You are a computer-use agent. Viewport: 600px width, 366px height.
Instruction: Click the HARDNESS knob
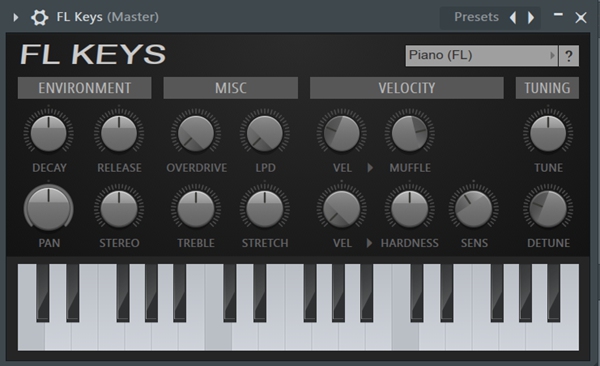(x=409, y=209)
